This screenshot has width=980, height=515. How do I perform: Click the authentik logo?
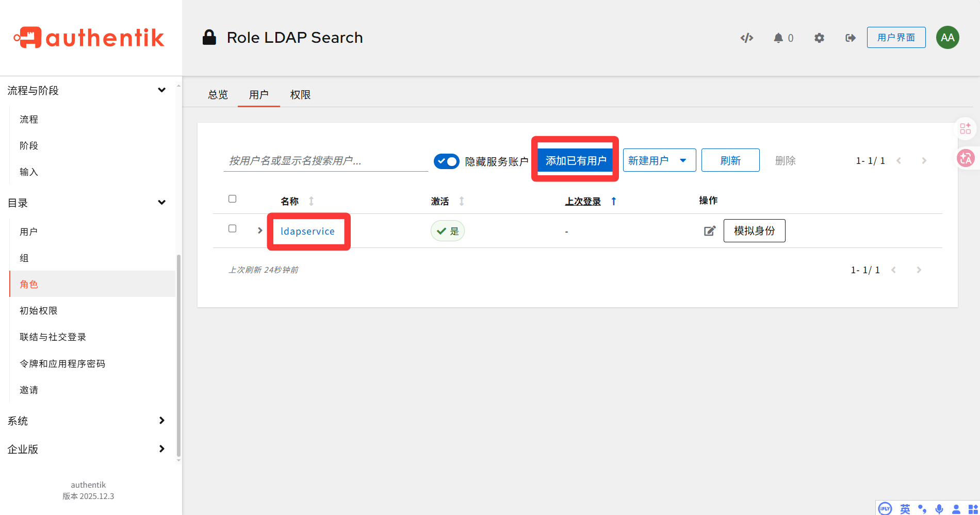point(89,38)
